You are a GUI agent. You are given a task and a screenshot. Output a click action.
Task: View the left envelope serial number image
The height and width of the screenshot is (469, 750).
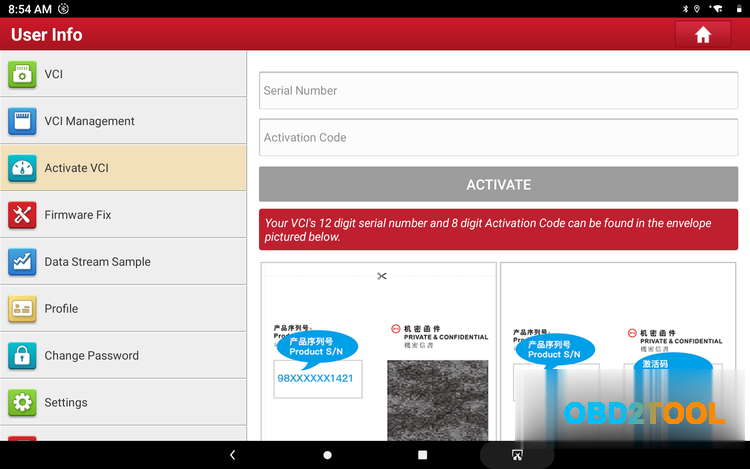click(x=379, y=351)
